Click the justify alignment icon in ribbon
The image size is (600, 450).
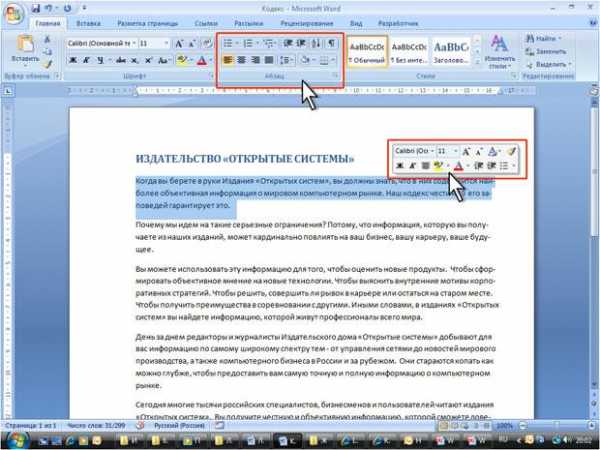click(269, 60)
